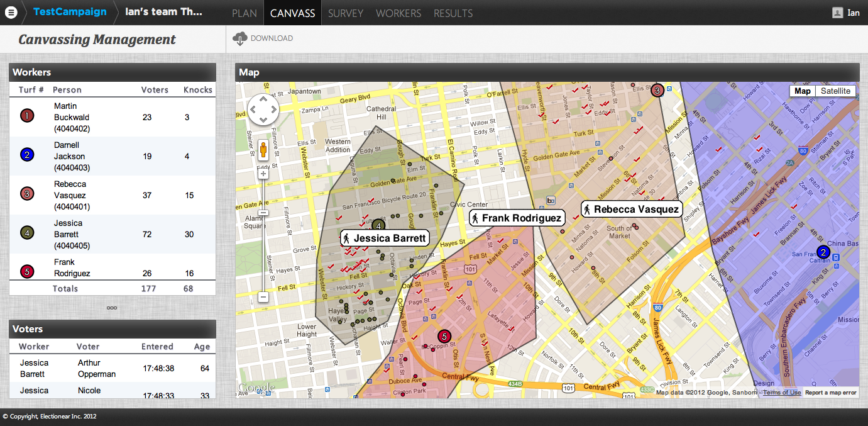Sort voters by the Entered column header
The width and height of the screenshot is (868, 426).
157,347
